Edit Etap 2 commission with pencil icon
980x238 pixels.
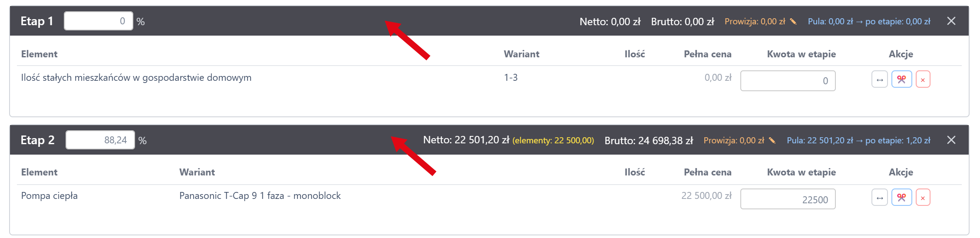tap(772, 140)
